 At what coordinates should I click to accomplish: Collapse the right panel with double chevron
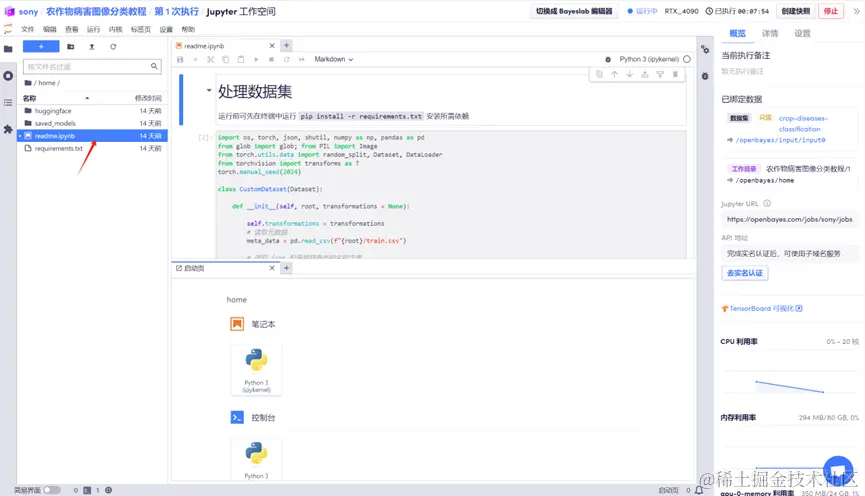point(856,11)
